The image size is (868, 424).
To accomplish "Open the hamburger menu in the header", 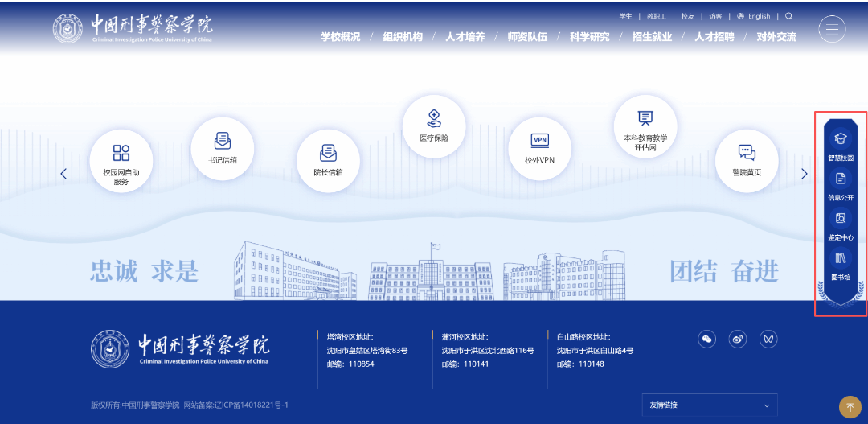I will pyautogui.click(x=832, y=29).
